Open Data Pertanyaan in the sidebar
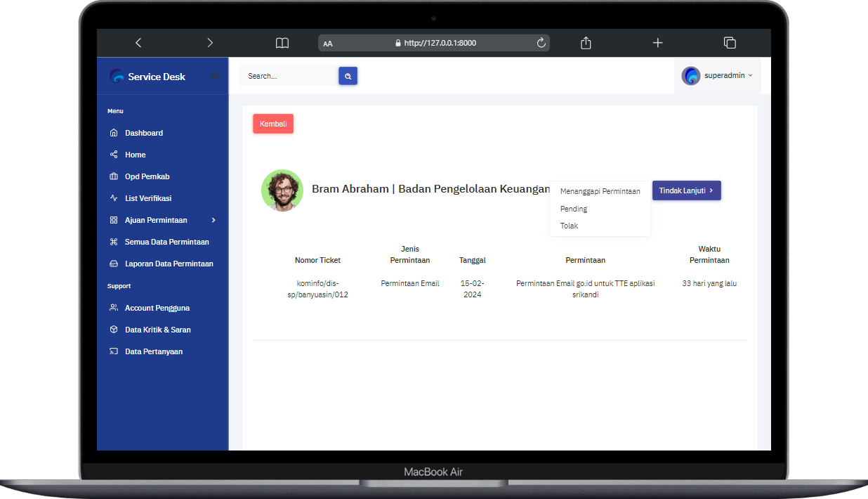This screenshot has height=499, width=868. tap(154, 351)
